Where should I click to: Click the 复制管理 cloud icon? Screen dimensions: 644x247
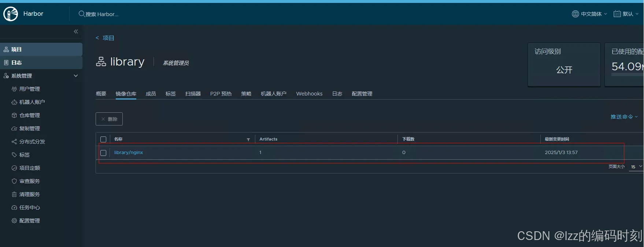click(x=14, y=128)
